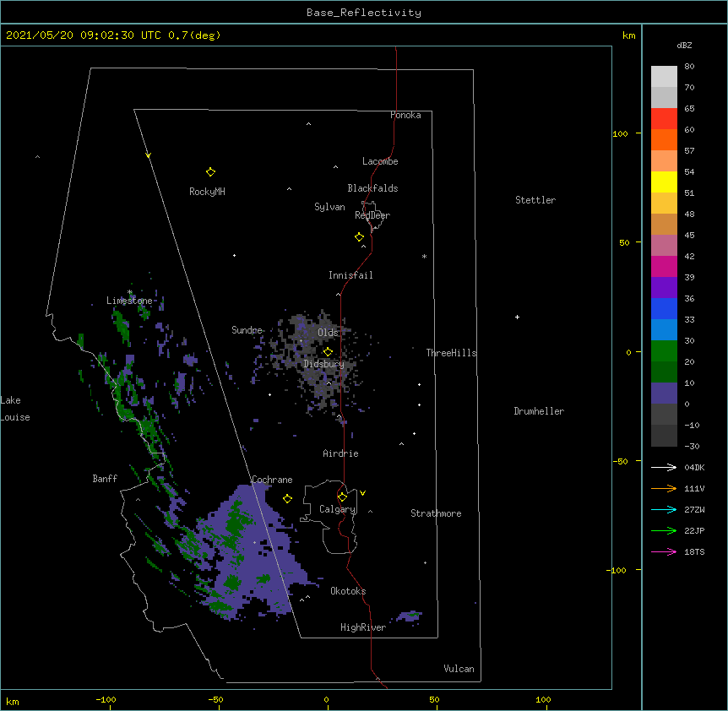Click the Stettler label
Image resolution: width=728 pixels, height=711 pixels.
click(535, 200)
